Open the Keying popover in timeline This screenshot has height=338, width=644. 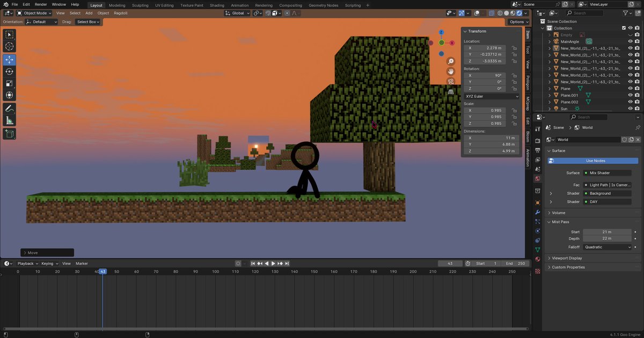[x=49, y=263]
